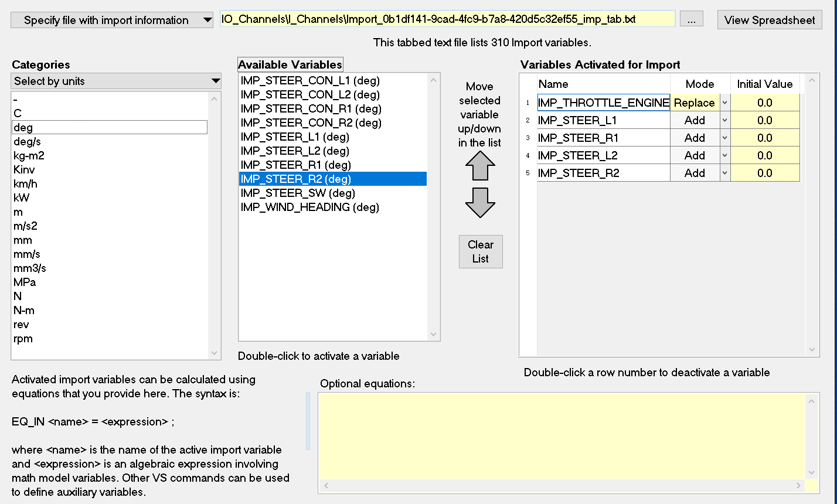Select IMP_STEER_CON_L1 (deg) in Available Variables

[x=333, y=80]
